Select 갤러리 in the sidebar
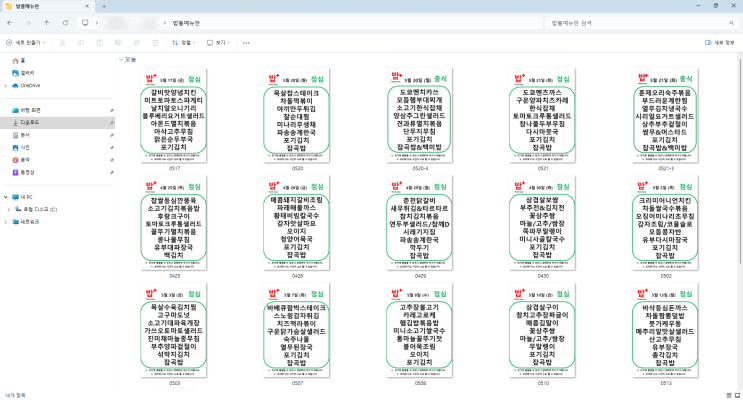Viewport: 743px width, 400px height. tap(23, 73)
